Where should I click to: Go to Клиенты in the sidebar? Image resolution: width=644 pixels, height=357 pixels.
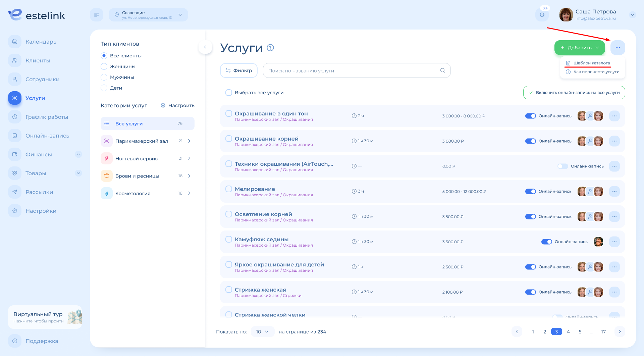point(38,60)
